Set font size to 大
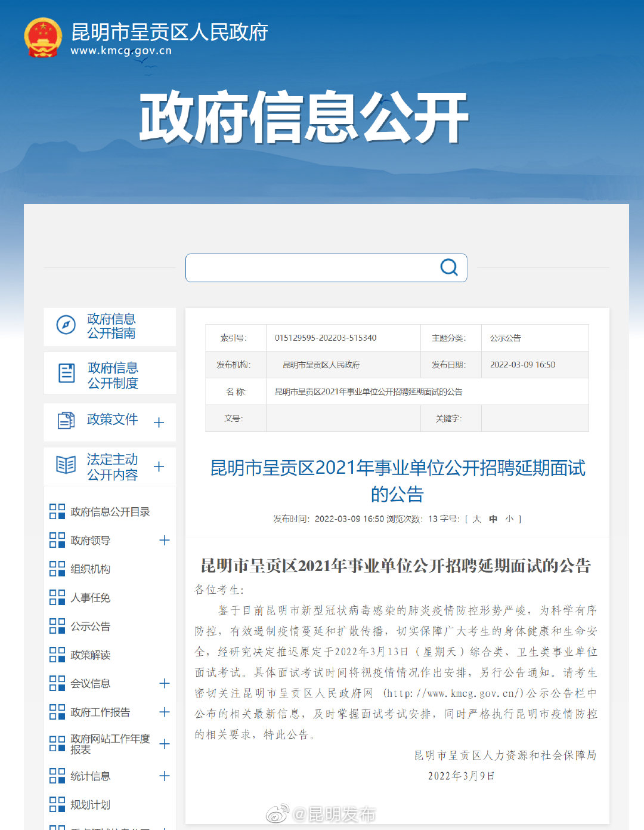The image size is (644, 830). [x=476, y=519]
